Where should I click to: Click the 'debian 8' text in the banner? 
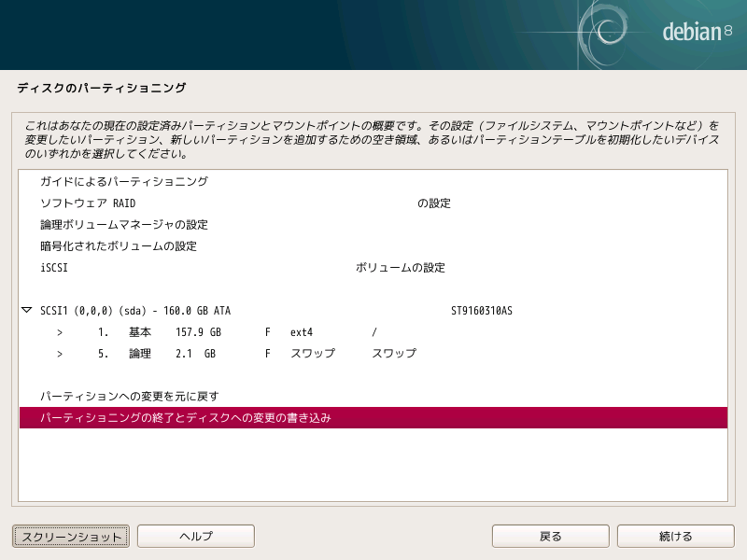(x=696, y=33)
